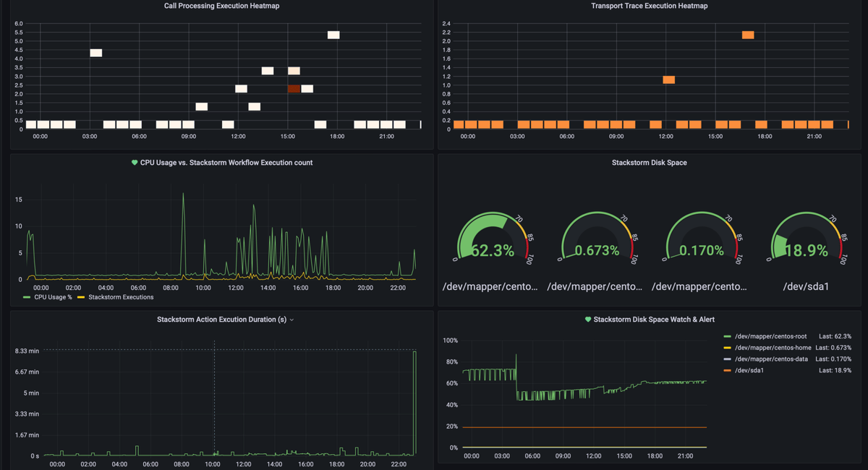Click the tall duration spike near 22:00

414,398
